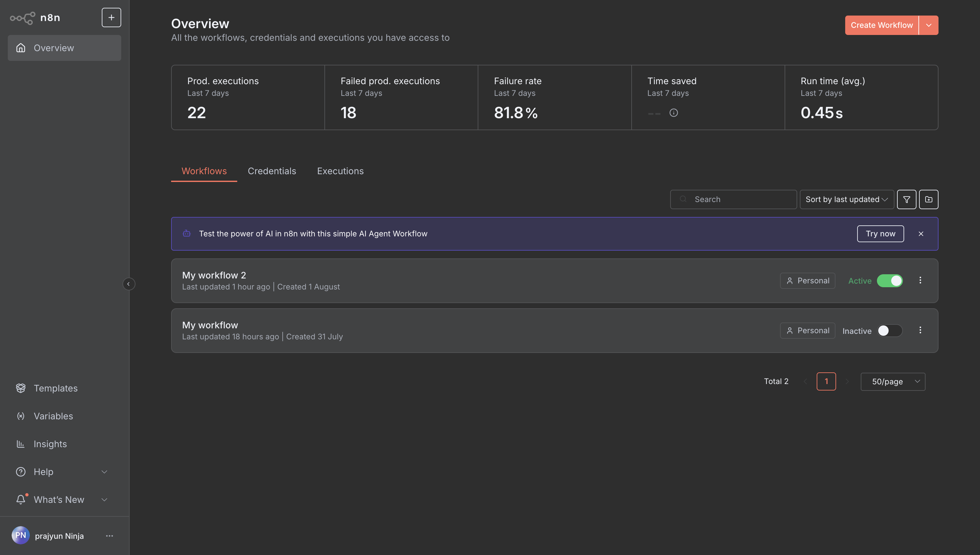Open Insights in the sidebar

(64, 444)
